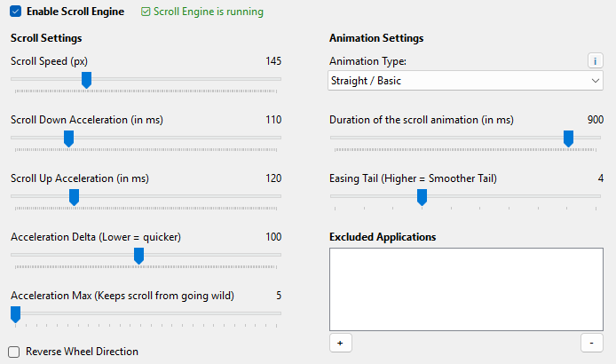The height and width of the screenshot is (364, 616).
Task: Click the Acceleration Delta slider handle
Action: point(138,256)
